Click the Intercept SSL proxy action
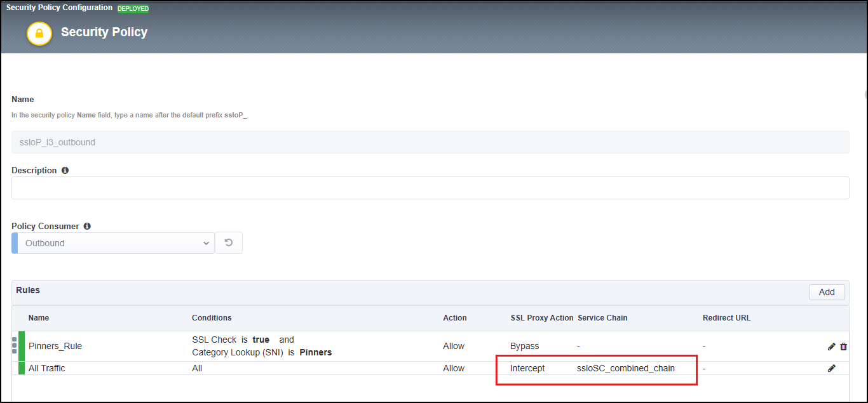Screen dimensions: 868x403 (x=527, y=368)
